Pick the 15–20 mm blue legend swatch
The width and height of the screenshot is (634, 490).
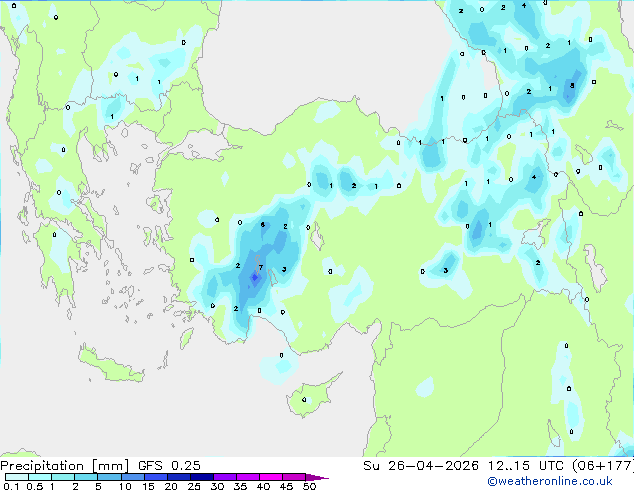(x=156, y=477)
